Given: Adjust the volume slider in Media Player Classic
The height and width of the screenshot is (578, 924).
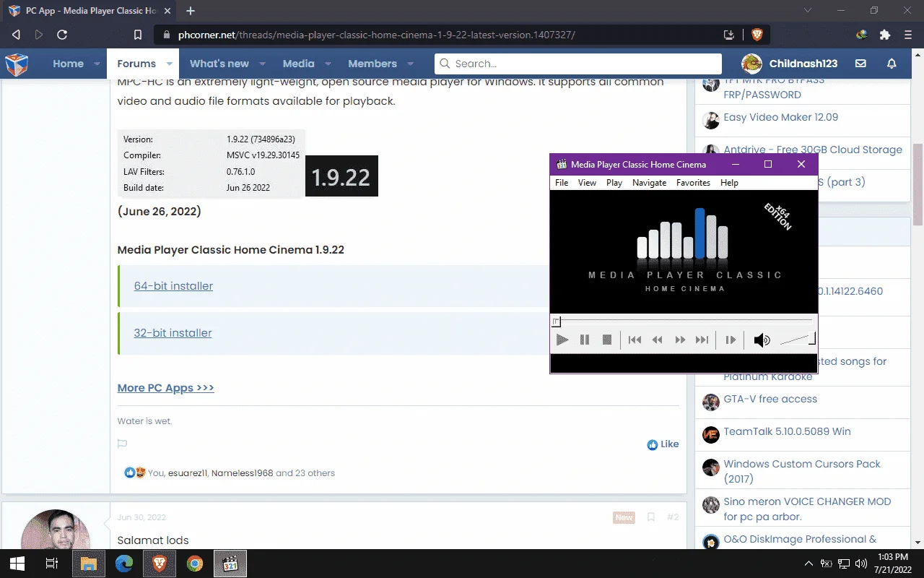Looking at the screenshot, I should coord(798,340).
